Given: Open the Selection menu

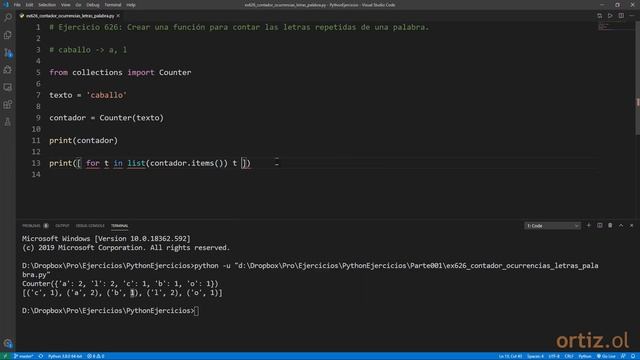Looking at the screenshot, I should pos(47,5).
